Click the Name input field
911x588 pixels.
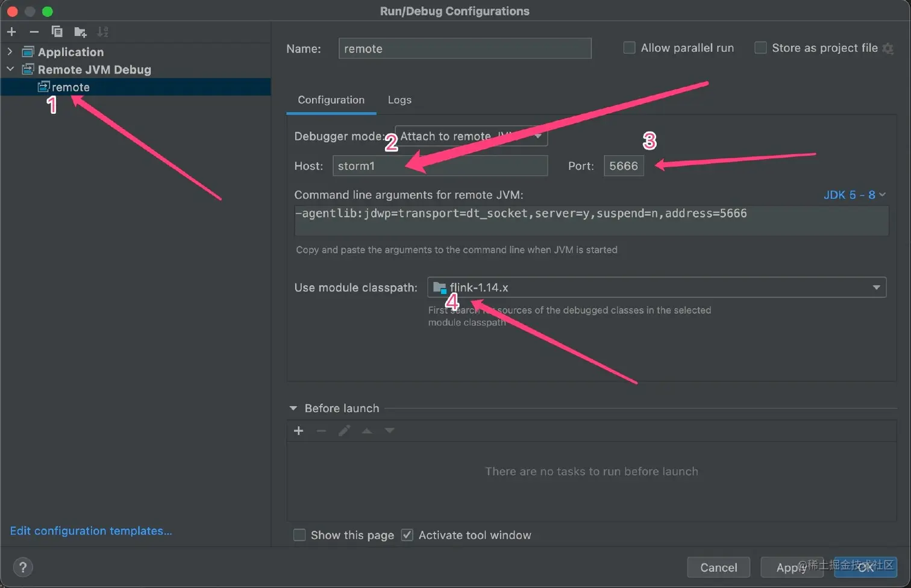click(465, 48)
